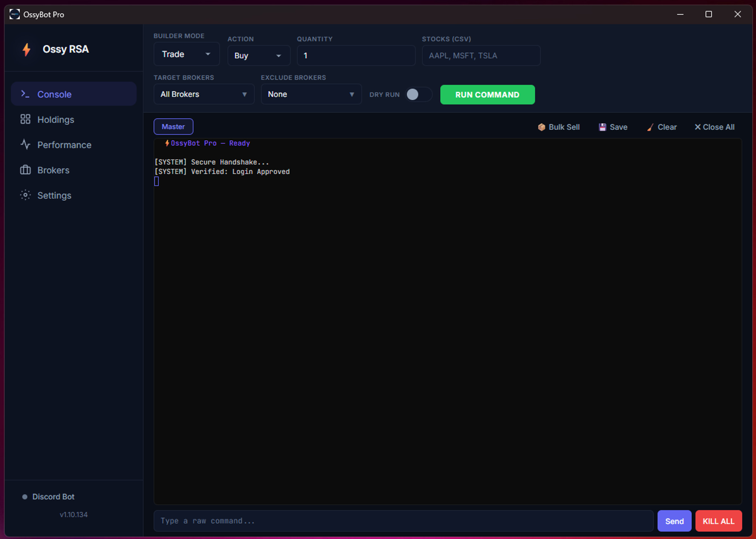Click the Console terminal prompt icon
Image resolution: width=756 pixels, height=539 pixels.
click(25, 94)
